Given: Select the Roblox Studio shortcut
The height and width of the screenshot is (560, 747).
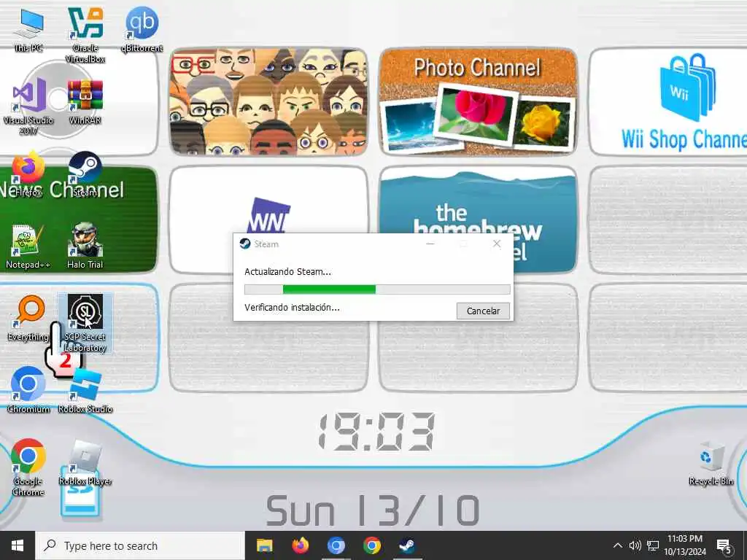Looking at the screenshot, I should tap(85, 390).
